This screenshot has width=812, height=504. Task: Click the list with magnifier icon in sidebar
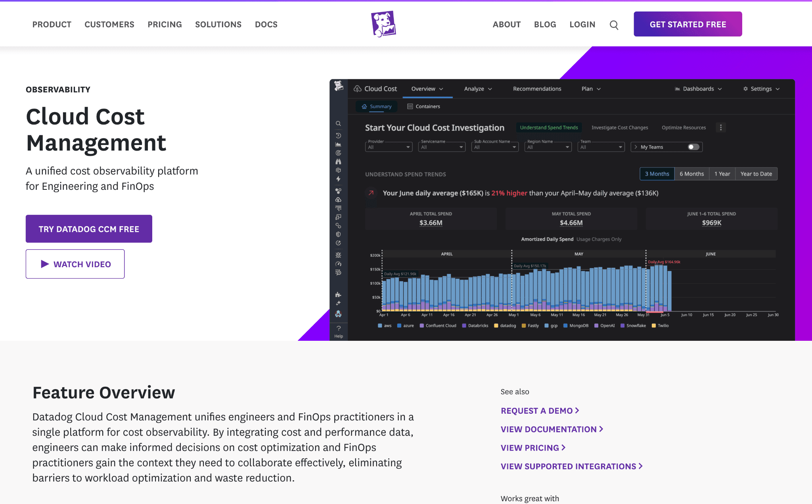point(338,273)
